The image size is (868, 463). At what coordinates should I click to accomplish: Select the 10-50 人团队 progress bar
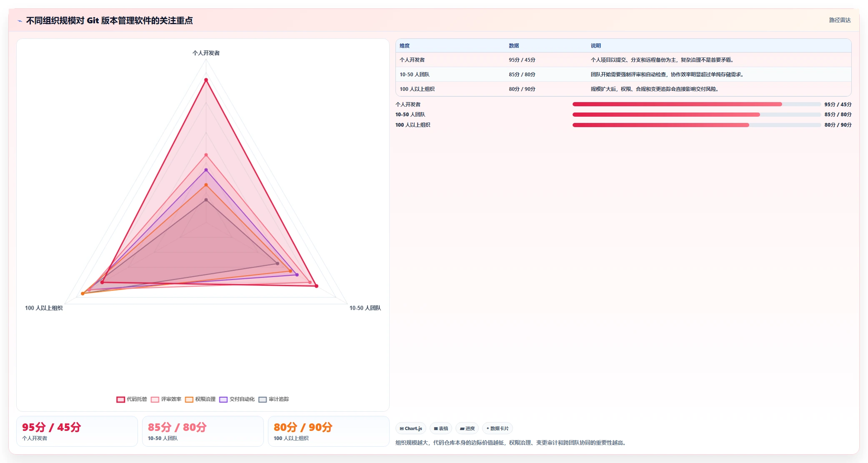696,115
